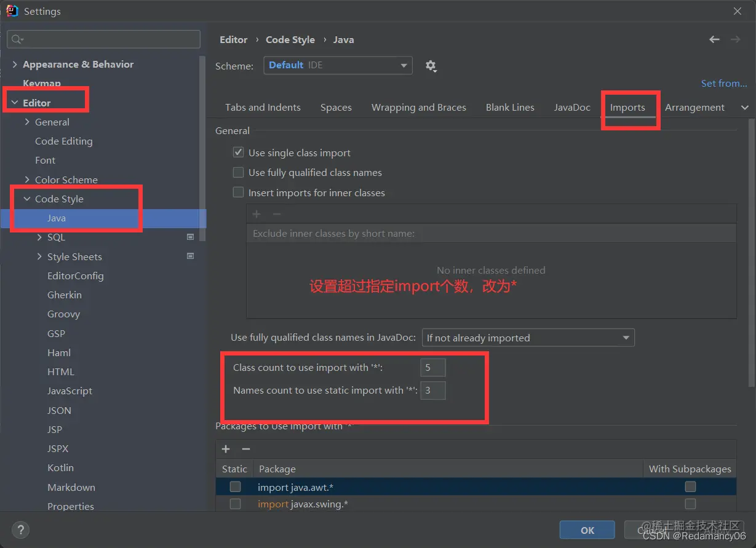Open the Scheme dropdown
This screenshot has height=548, width=756.
tap(338, 65)
